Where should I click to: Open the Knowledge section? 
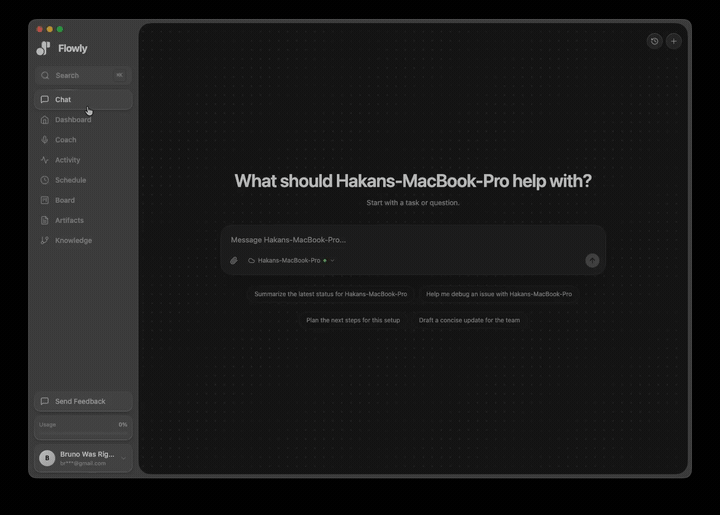tap(84, 241)
